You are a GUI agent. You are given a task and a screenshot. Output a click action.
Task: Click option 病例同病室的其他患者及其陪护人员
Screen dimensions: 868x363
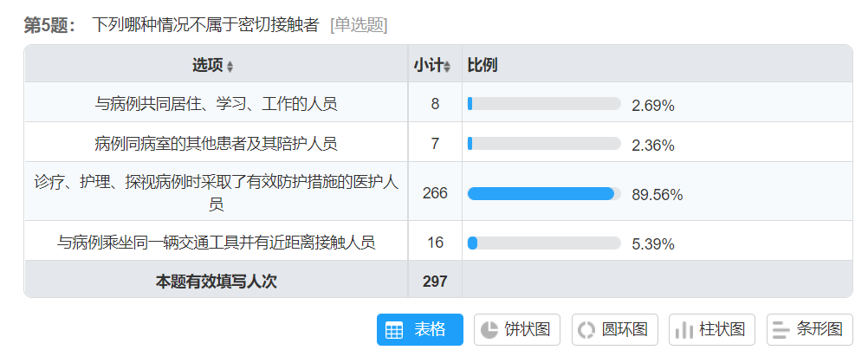point(216,144)
